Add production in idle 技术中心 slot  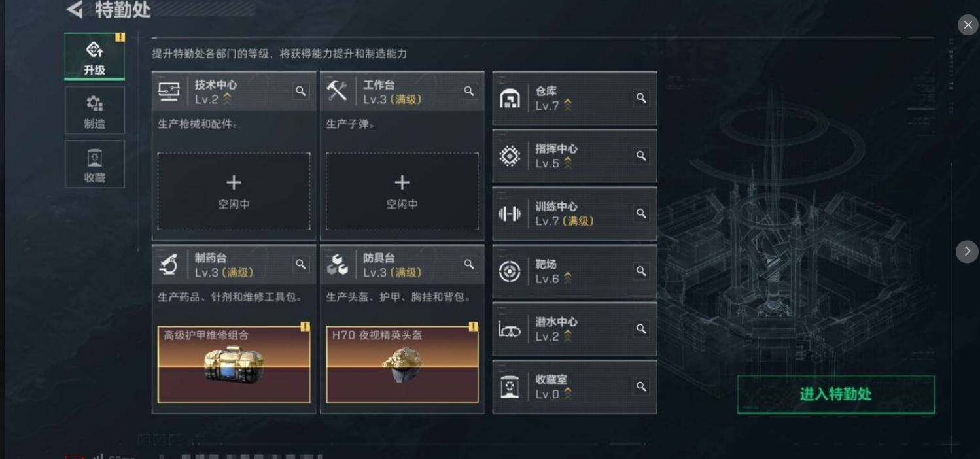[234, 192]
